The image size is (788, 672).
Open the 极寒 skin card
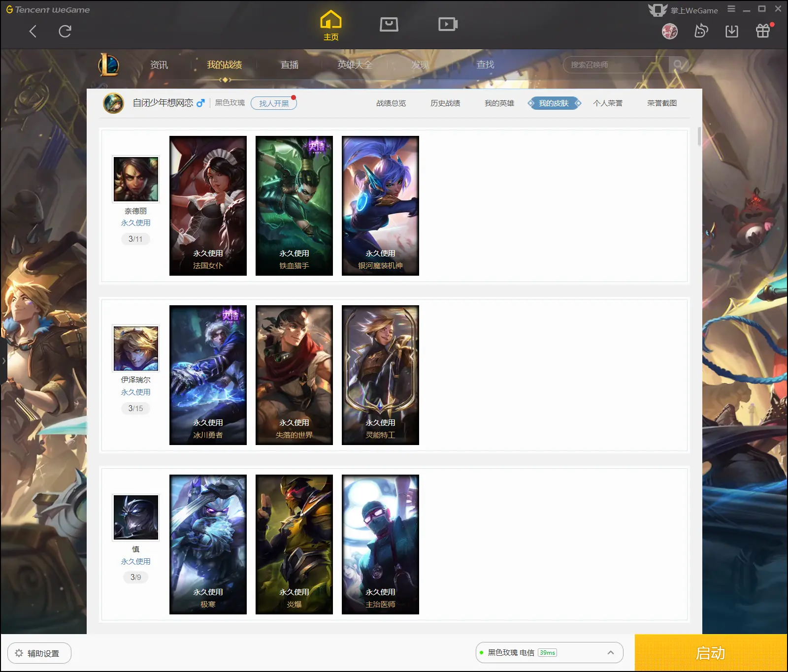click(x=208, y=544)
